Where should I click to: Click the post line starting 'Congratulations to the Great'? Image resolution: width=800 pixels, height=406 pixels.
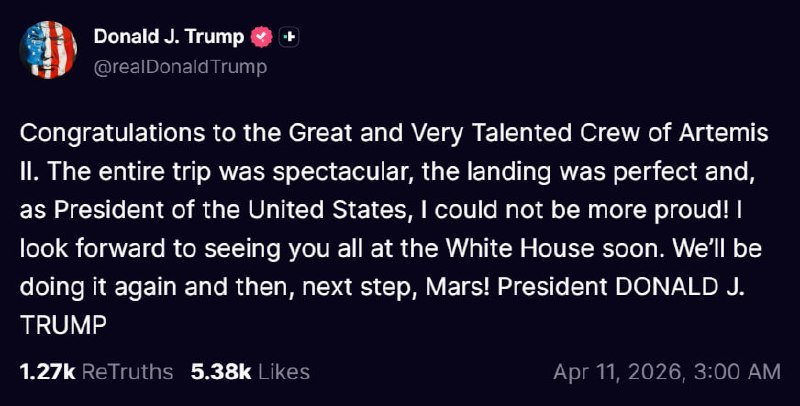tap(394, 134)
